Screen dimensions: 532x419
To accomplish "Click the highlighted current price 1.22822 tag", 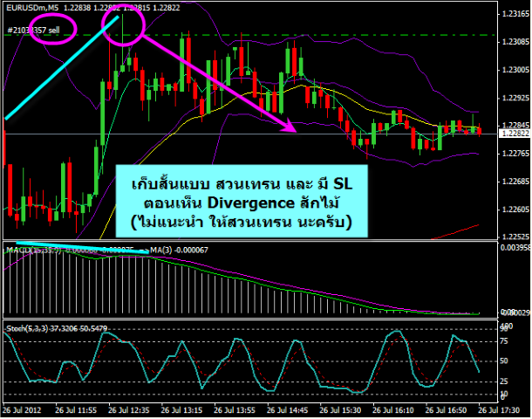I will [515, 134].
